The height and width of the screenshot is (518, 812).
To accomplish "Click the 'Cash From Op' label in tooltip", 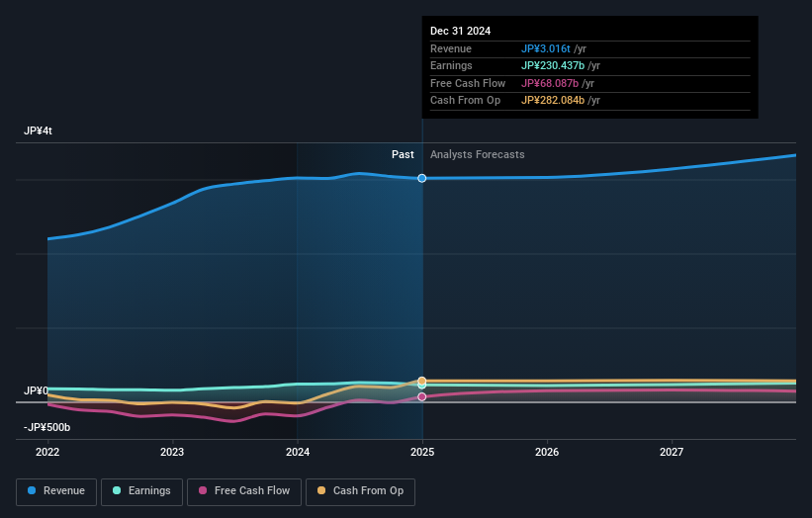I will point(466,101).
